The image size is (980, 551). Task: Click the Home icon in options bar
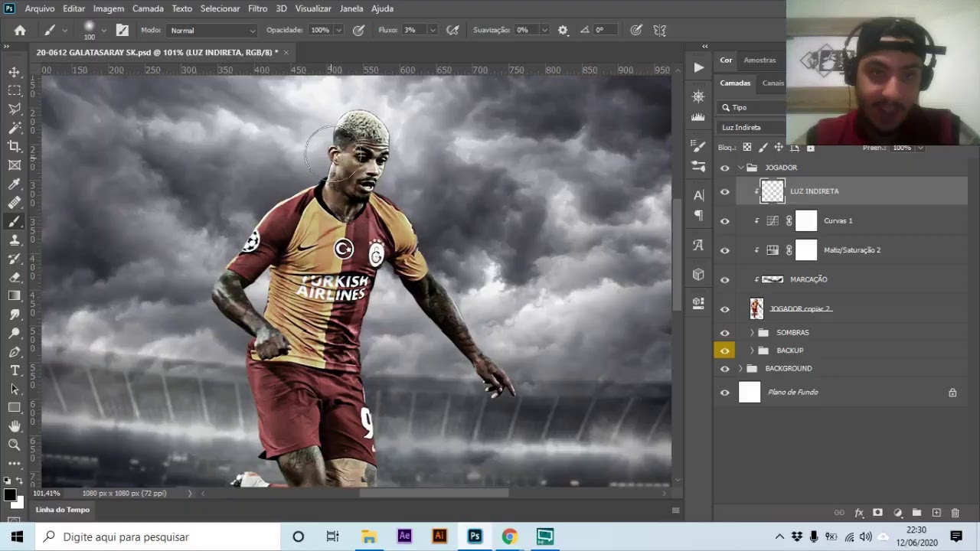coord(20,30)
